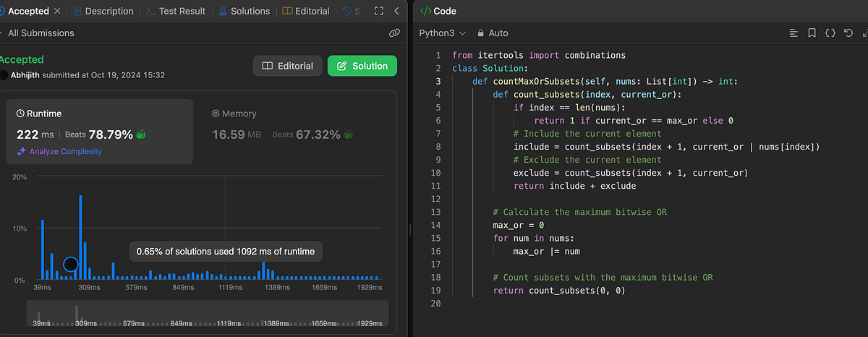868x337 pixels.
Task: Click the curly braces snippet icon
Action: pyautogui.click(x=830, y=33)
